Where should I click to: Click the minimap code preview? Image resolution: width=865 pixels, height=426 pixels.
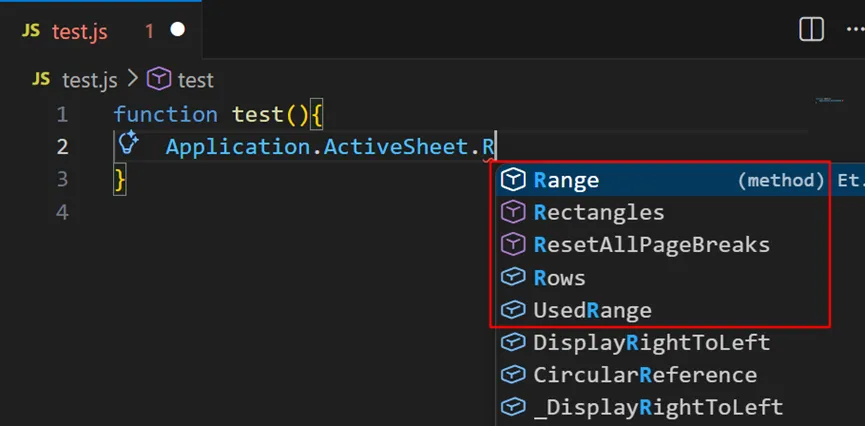(x=830, y=100)
